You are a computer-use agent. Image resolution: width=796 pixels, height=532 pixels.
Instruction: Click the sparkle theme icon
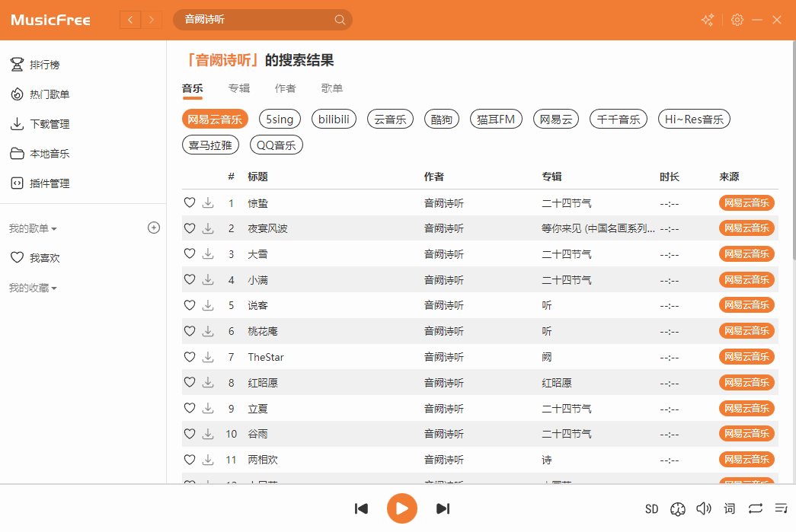pyautogui.click(x=708, y=20)
